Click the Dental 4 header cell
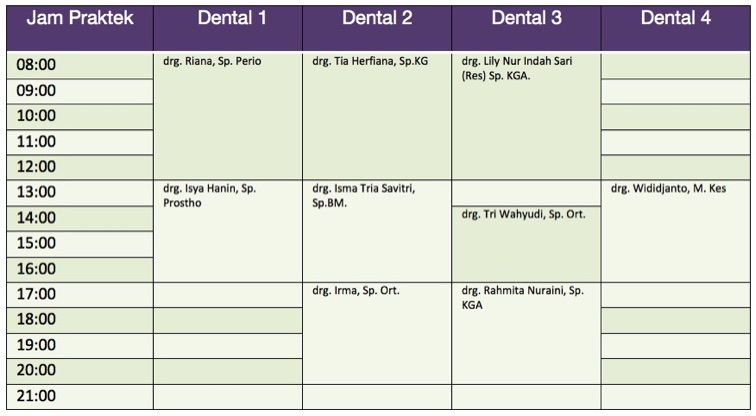 [x=676, y=19]
